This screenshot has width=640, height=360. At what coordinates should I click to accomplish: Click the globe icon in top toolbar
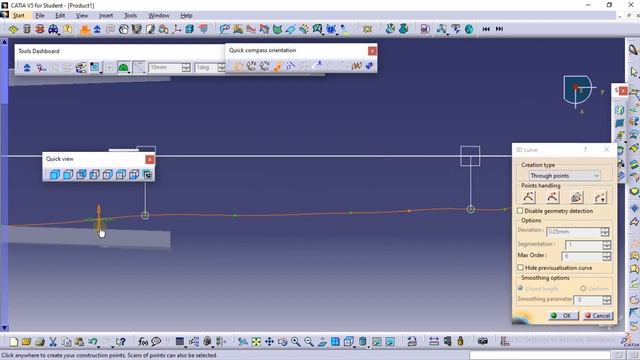469,29
